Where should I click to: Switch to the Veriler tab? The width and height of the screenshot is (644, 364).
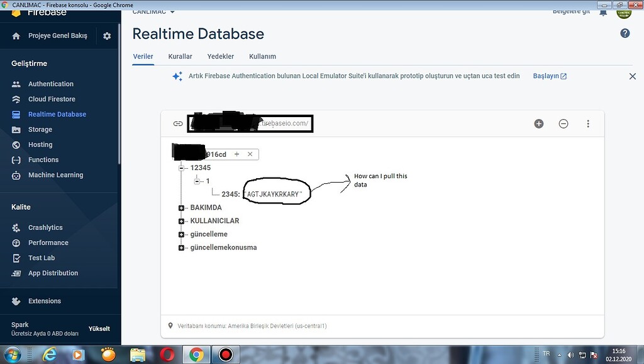point(143,56)
